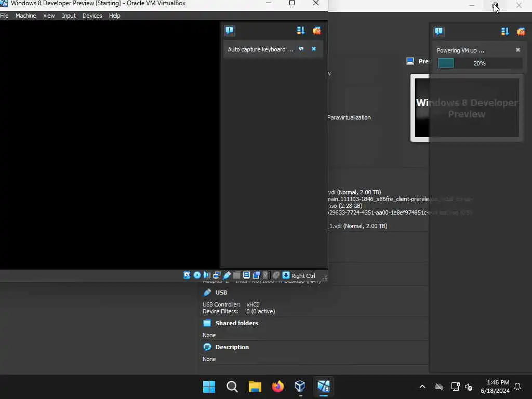Sort notifications in VM window panel
The image size is (532, 399).
tap(301, 31)
